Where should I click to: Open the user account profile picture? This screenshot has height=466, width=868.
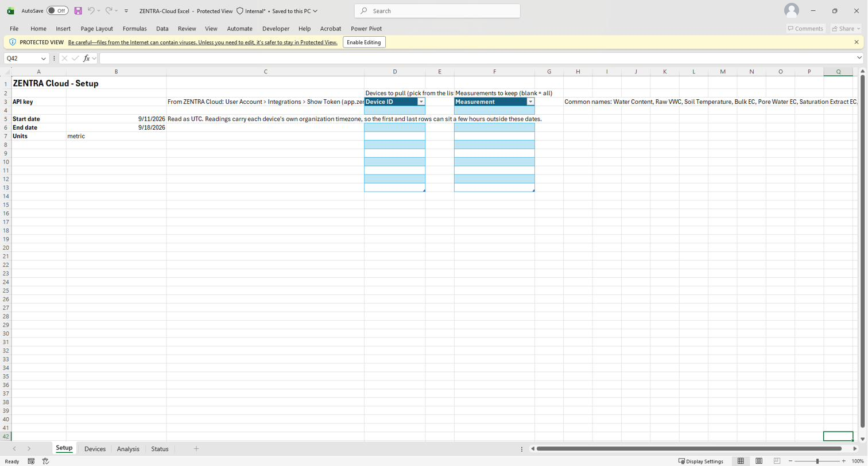[792, 11]
